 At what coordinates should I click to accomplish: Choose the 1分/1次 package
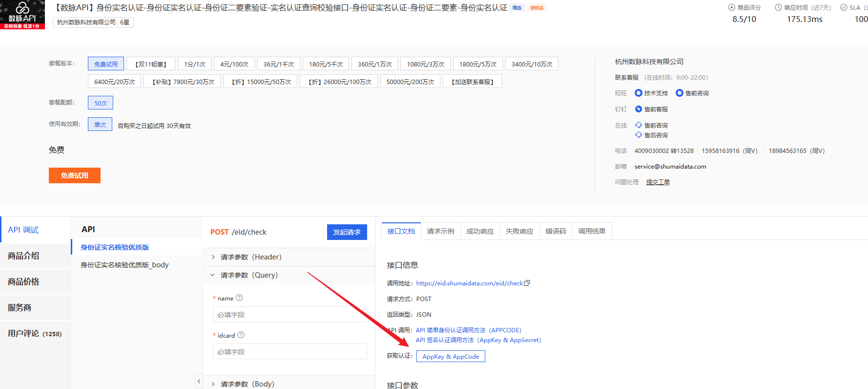[x=195, y=64]
